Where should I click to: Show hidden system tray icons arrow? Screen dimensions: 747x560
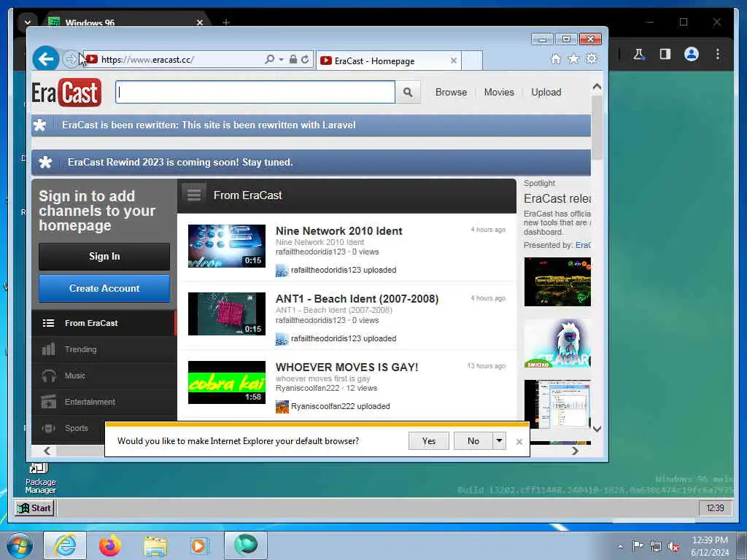620,546
